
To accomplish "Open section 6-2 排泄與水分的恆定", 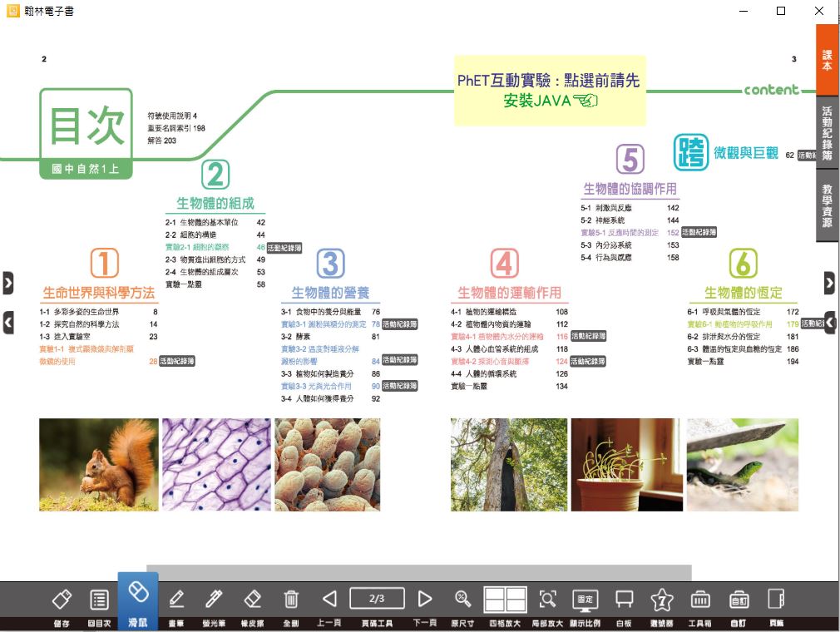I will click(x=743, y=336).
